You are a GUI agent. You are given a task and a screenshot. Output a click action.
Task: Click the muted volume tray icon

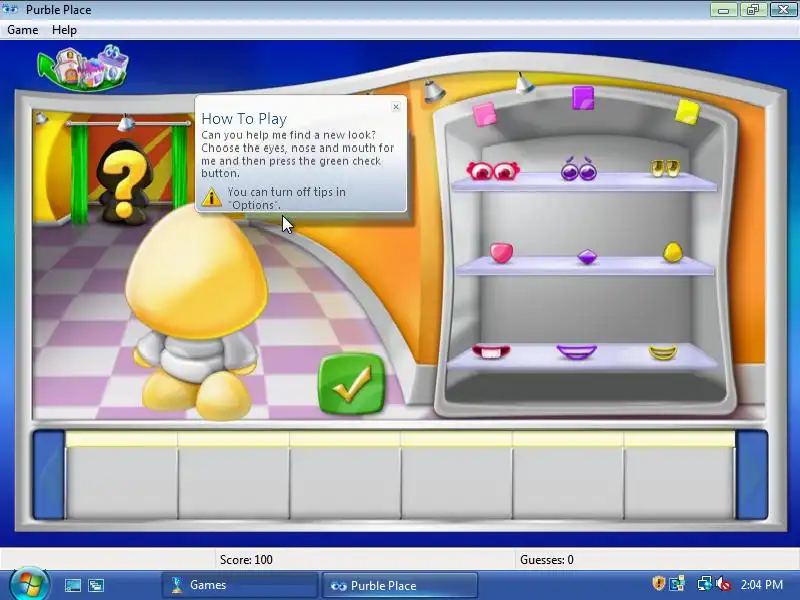723,584
